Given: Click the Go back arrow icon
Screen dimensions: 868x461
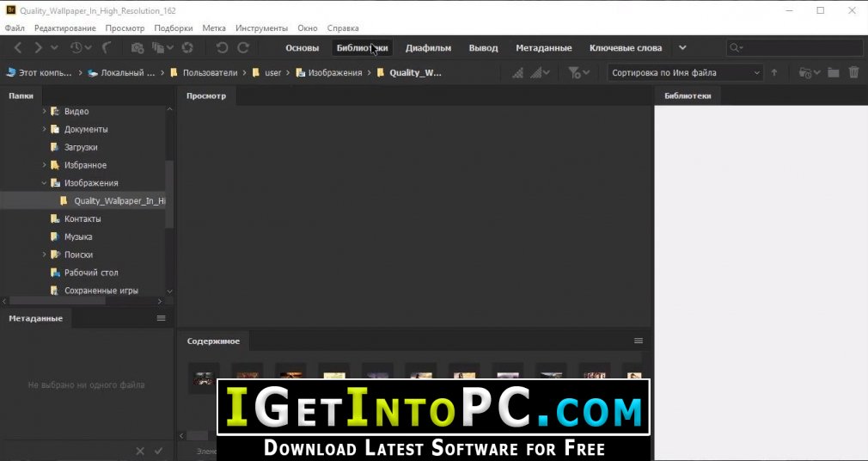Looking at the screenshot, I should click(18, 47).
